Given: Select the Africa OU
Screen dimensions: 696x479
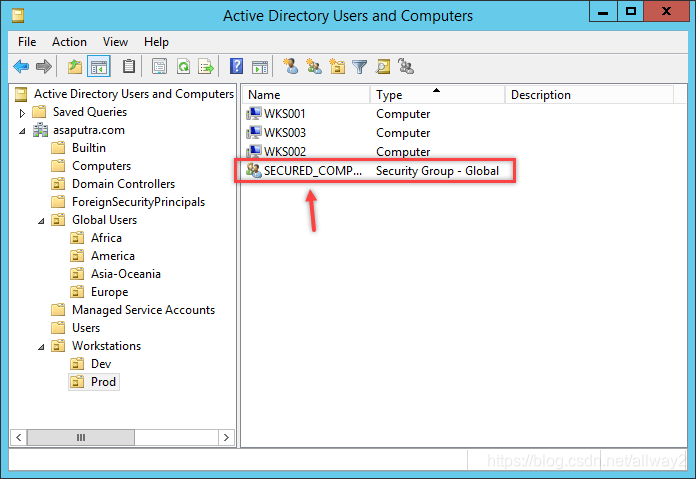Looking at the screenshot, I should 106,238.
